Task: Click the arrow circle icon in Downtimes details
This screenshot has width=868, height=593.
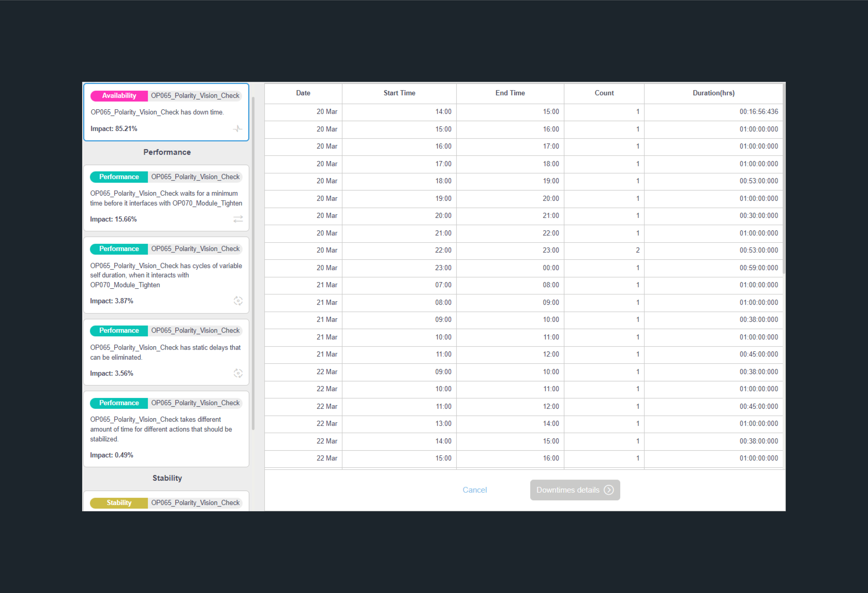Action: coord(609,490)
